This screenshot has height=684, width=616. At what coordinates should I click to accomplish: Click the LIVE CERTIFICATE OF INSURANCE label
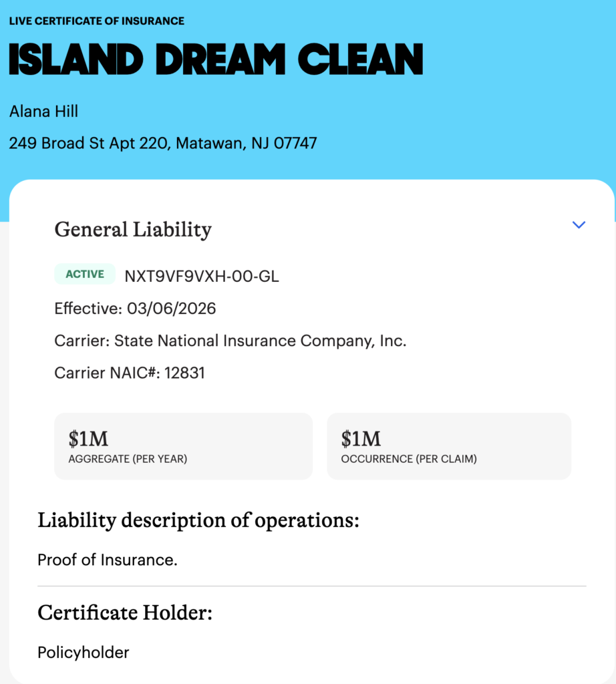97,21
